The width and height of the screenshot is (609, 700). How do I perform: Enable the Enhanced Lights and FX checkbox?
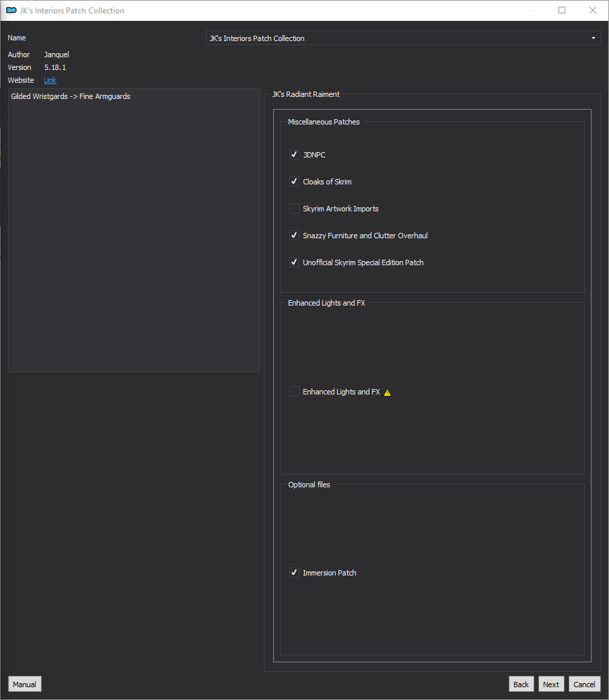[294, 392]
